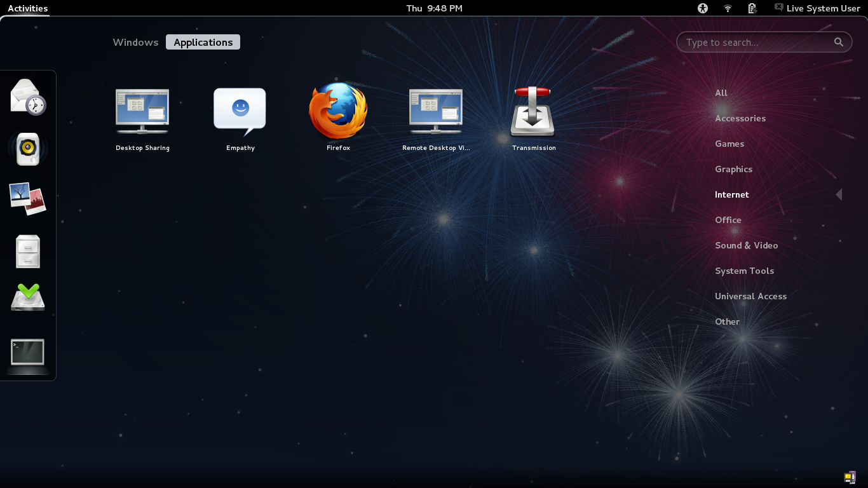
Task: Open the Files file cabinet icon
Action: (x=27, y=250)
